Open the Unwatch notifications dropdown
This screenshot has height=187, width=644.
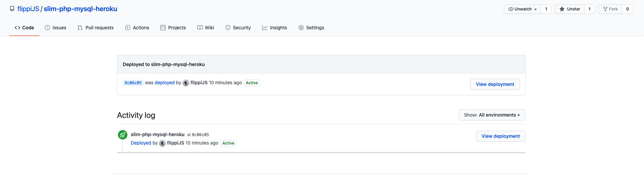click(x=522, y=9)
